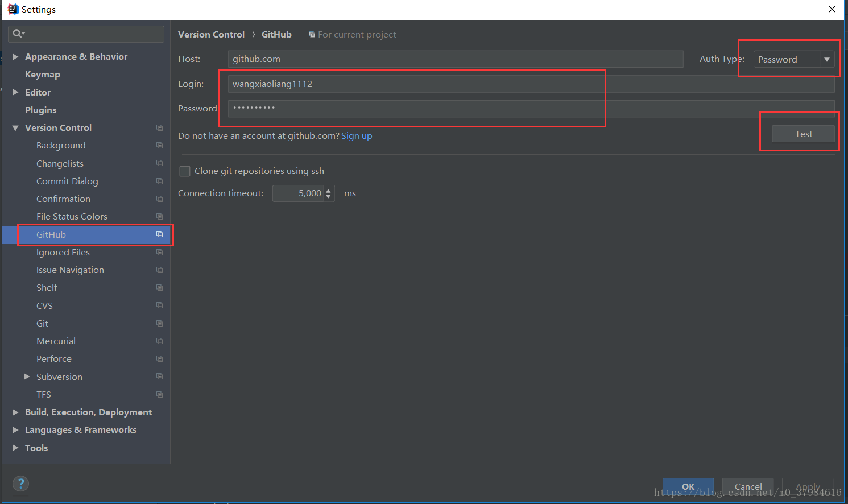Click the connection timeout value field

coord(298,193)
